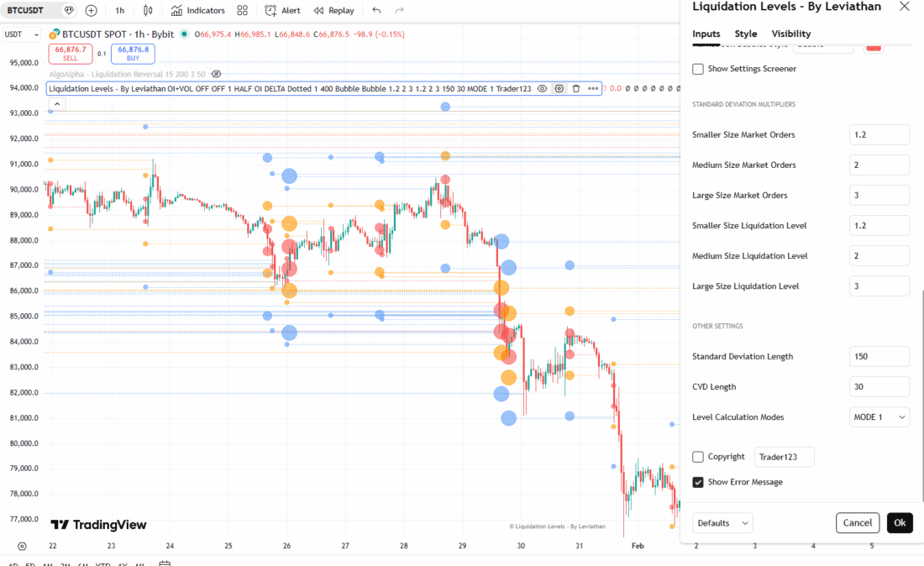Screen dimensions: 924x566
Task: Start bar Replay mode
Action: tap(333, 10)
